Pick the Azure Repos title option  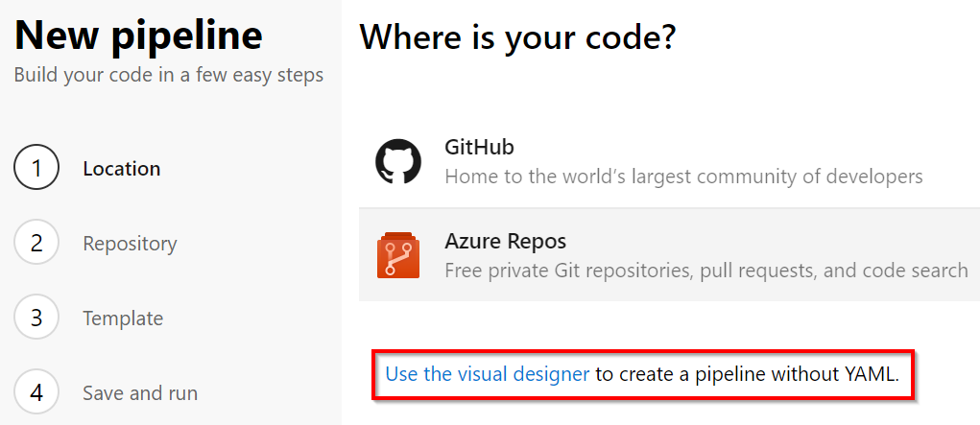click(506, 241)
